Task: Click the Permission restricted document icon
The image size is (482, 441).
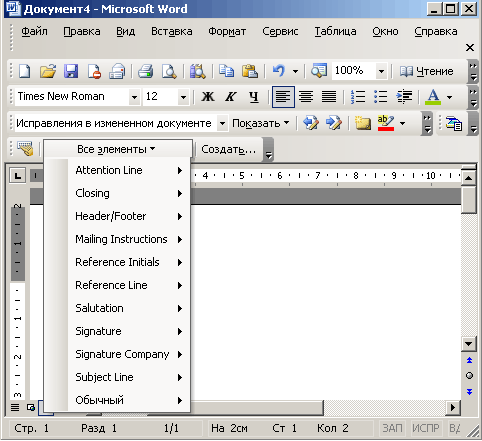Action: tap(94, 71)
